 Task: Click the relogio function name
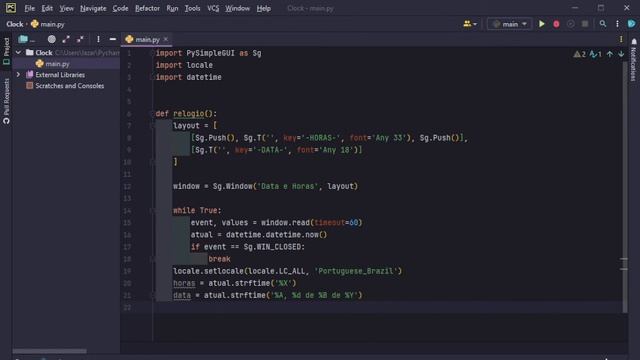click(189, 113)
